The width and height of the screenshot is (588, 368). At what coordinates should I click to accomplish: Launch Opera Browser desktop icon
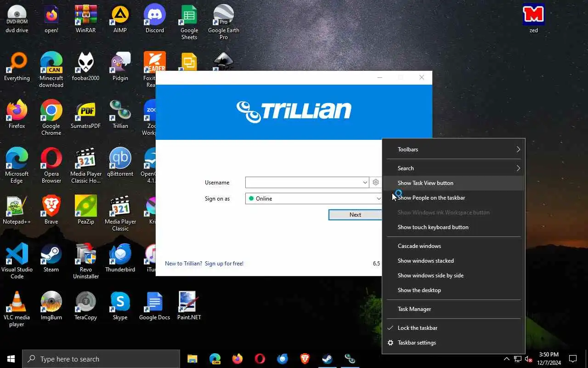pos(51,166)
